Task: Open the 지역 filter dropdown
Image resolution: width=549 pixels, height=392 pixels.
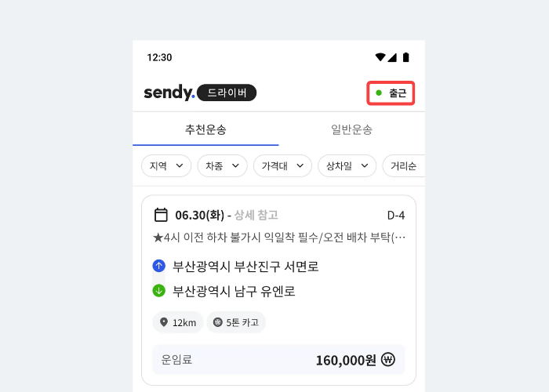Action: pos(166,166)
